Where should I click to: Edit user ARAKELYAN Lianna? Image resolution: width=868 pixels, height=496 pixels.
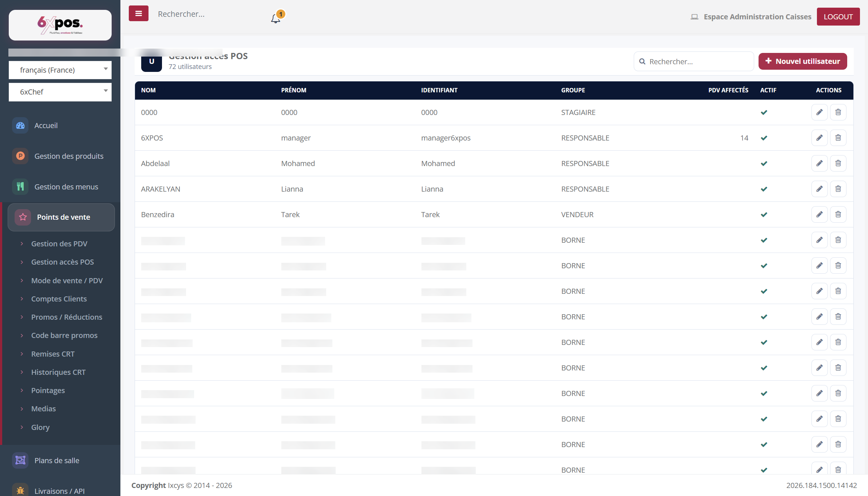(819, 189)
